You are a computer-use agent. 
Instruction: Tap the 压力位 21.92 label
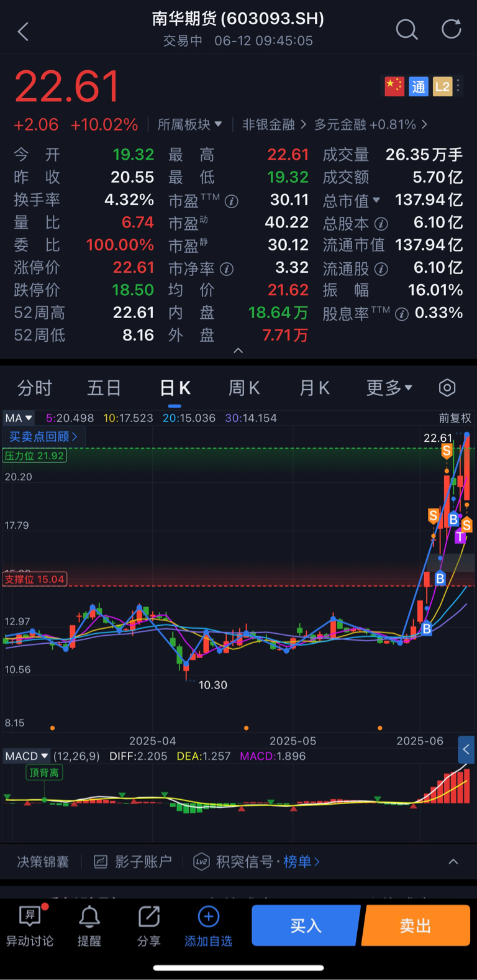point(35,456)
